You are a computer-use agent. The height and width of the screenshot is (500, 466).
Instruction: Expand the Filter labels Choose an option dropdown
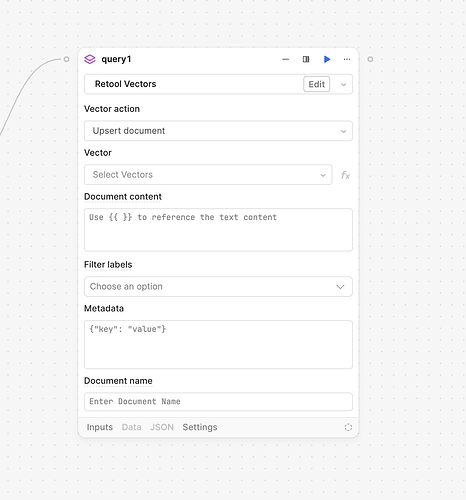point(218,287)
